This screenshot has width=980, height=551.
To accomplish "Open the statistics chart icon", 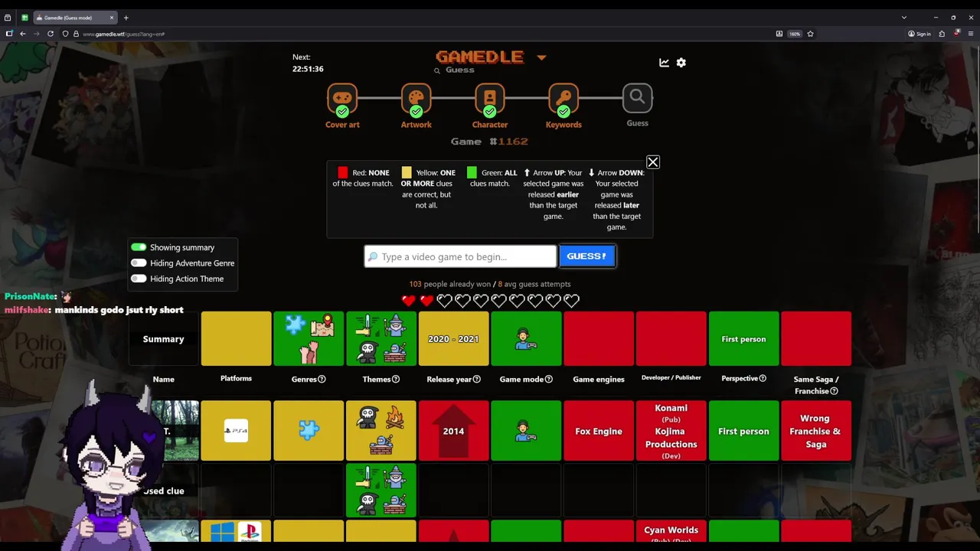I will (664, 63).
